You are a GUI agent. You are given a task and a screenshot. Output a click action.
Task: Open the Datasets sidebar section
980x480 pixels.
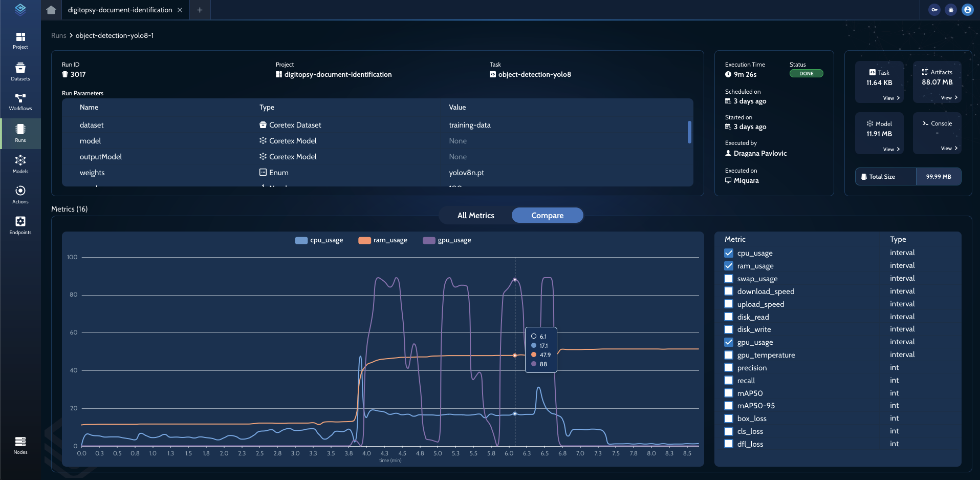coord(20,72)
